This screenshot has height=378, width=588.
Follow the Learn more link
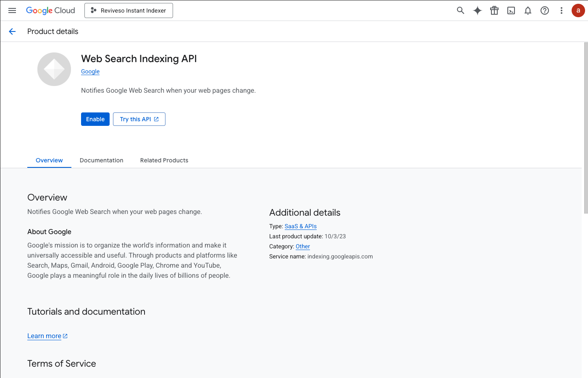(x=47, y=336)
